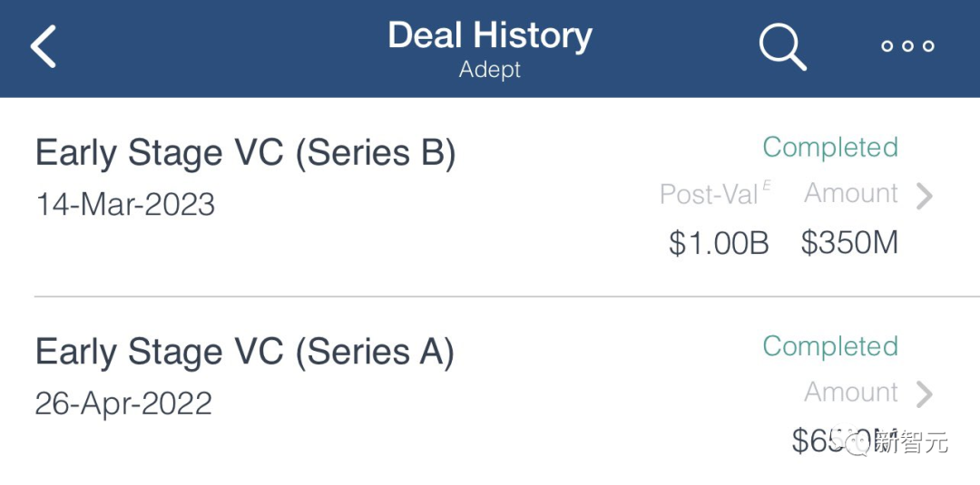
Task: Click the Deal History header title
Action: 490,35
